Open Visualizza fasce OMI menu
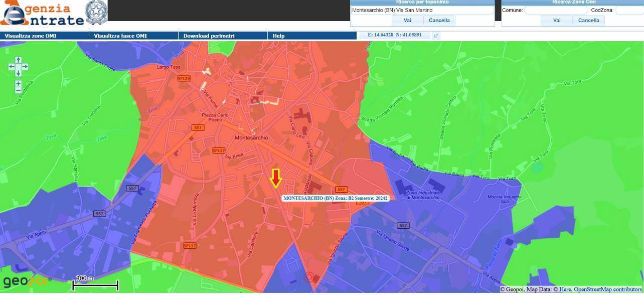 [x=134, y=36]
